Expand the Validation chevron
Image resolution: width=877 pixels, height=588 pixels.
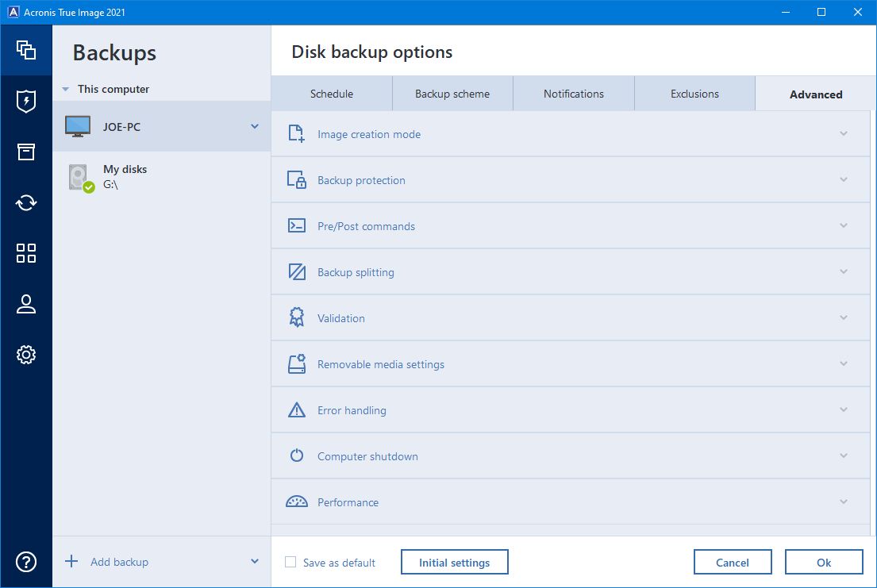point(844,317)
